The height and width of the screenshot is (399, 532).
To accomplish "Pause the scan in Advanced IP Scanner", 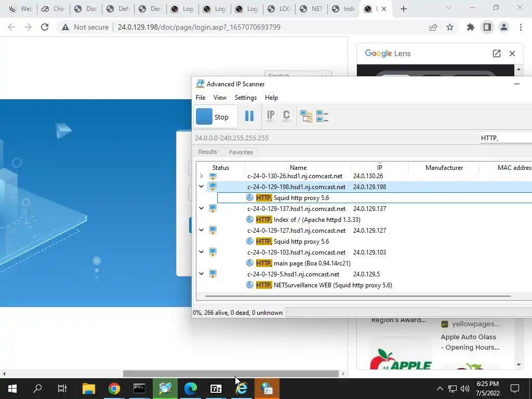I will (249, 116).
